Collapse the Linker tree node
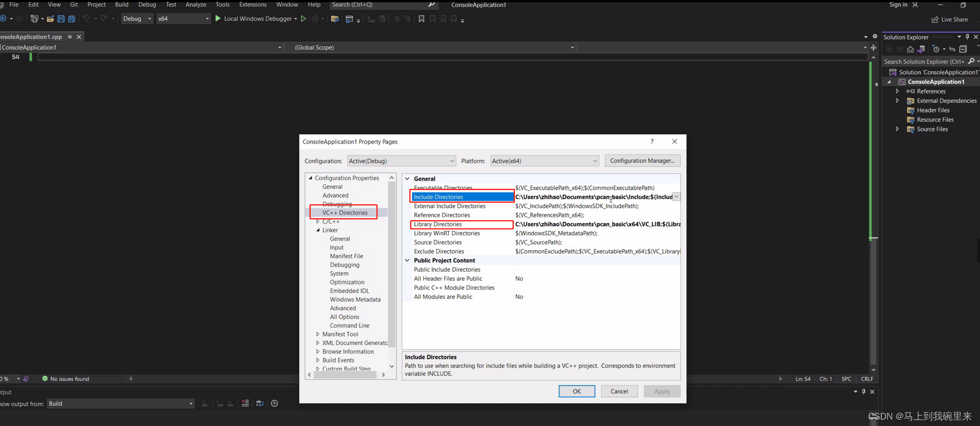Screen dimensions: 980x426 click(x=318, y=230)
